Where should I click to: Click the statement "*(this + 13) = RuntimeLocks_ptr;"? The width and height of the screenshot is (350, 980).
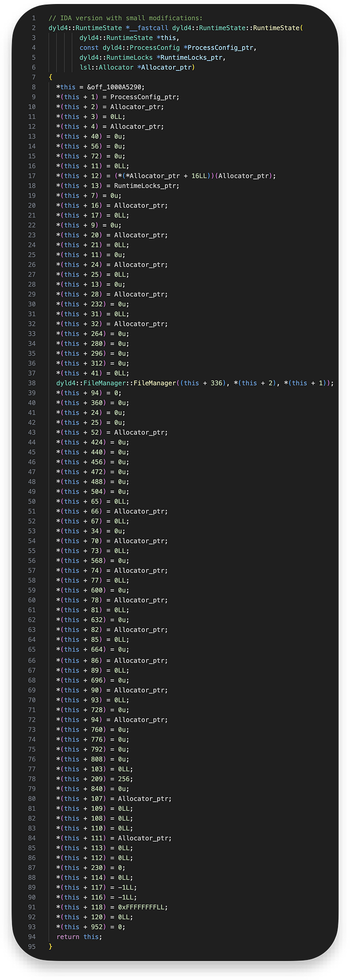117,186
